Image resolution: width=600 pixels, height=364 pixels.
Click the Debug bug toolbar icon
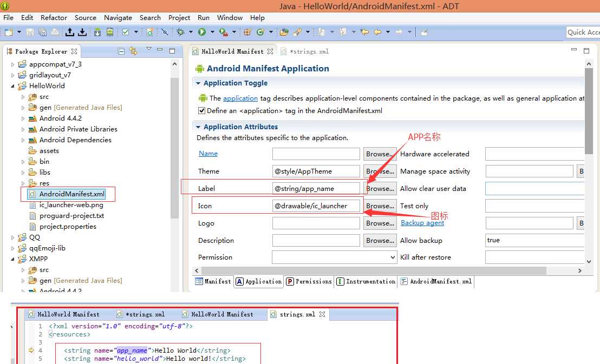[x=180, y=32]
